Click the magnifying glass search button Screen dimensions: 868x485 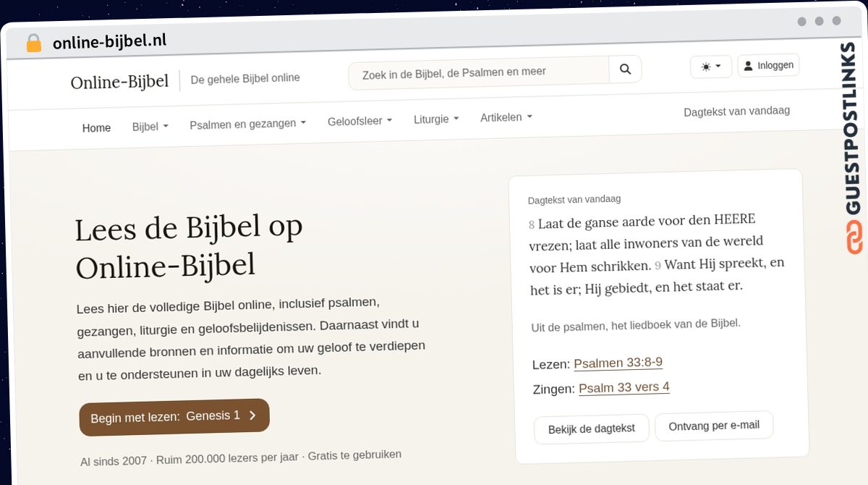pos(625,69)
